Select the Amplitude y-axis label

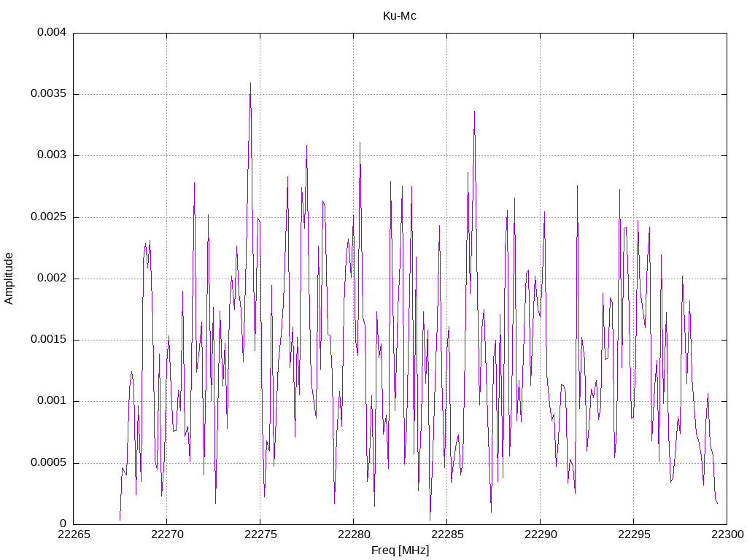pos(9,279)
